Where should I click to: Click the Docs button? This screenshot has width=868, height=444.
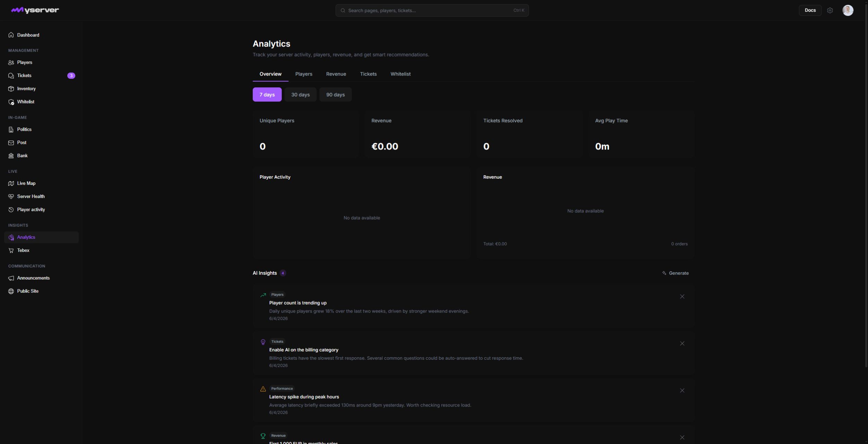pos(810,10)
